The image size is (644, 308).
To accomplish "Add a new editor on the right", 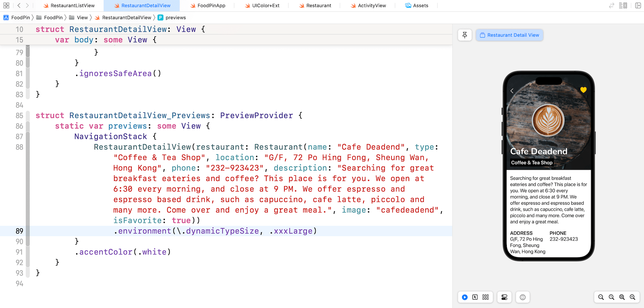I will coord(638,5).
